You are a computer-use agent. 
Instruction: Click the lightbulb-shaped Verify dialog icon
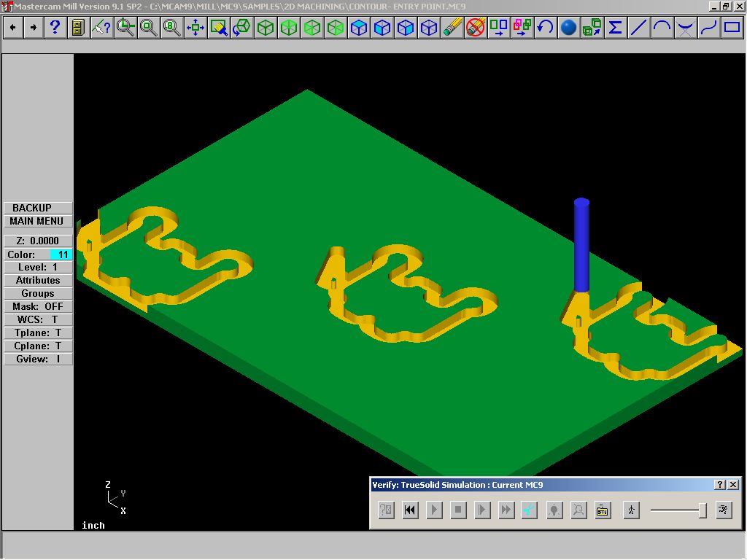[554, 510]
